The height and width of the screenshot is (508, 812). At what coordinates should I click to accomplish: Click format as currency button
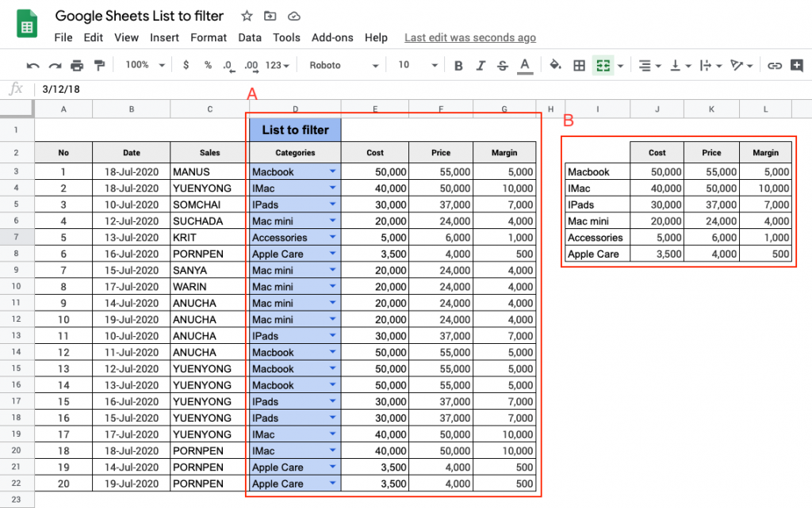186,65
